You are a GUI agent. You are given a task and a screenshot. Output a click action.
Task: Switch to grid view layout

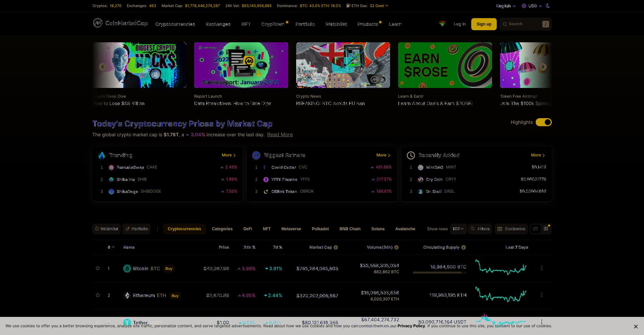pyautogui.click(x=546, y=229)
